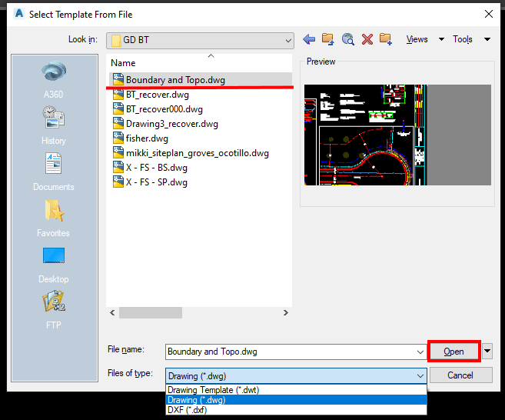
Task: Collapse the Files of type combo box
Action: coord(420,376)
